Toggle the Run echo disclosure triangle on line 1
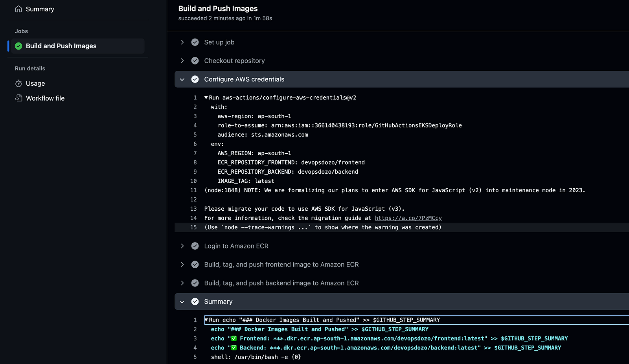 point(206,320)
